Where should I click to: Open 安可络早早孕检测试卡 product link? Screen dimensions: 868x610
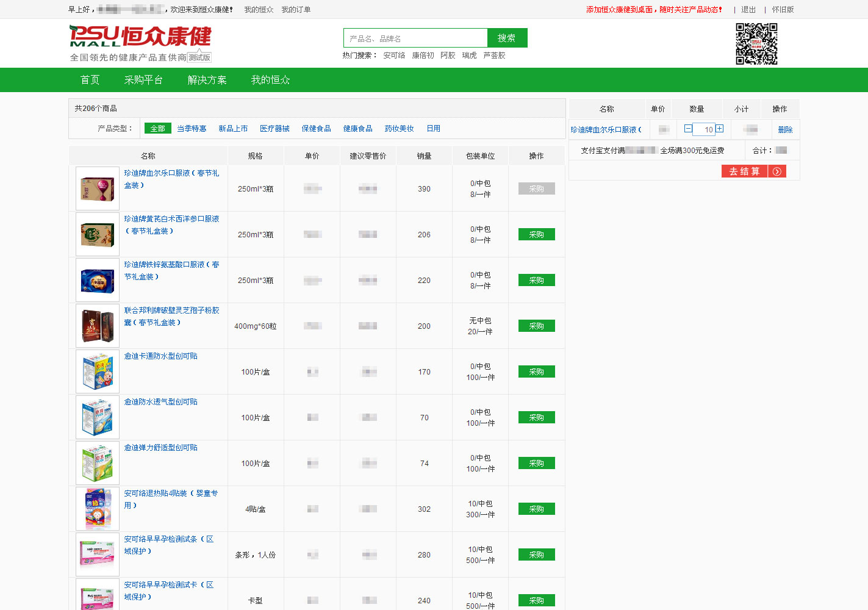[x=169, y=591]
